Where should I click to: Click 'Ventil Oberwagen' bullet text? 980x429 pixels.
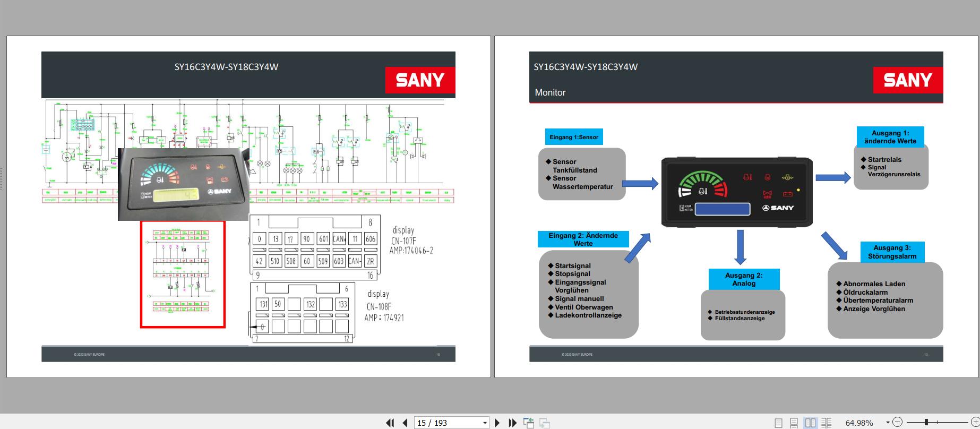point(584,307)
